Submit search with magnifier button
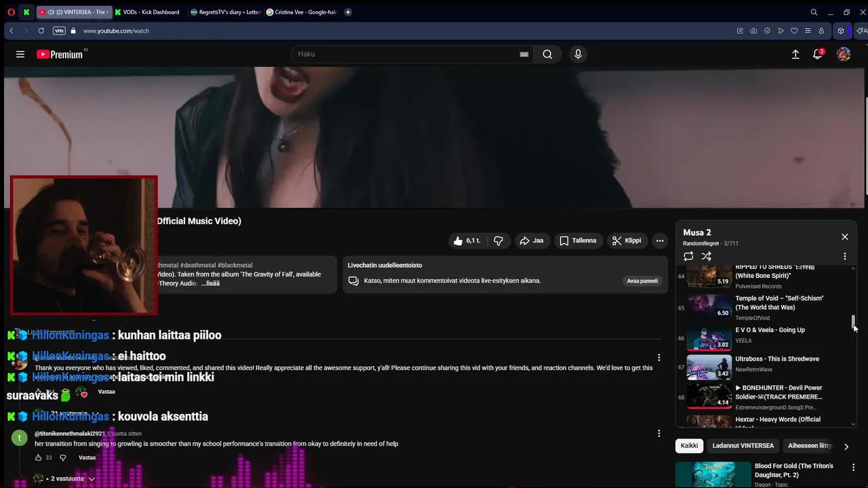Screen dimensions: 868x488 click(547, 54)
